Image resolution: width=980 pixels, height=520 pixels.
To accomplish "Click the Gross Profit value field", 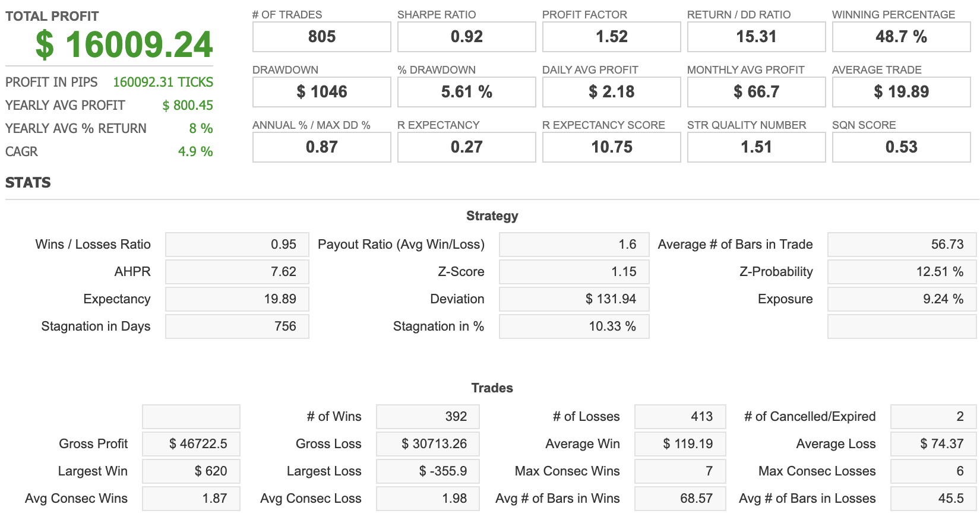I will point(191,444).
